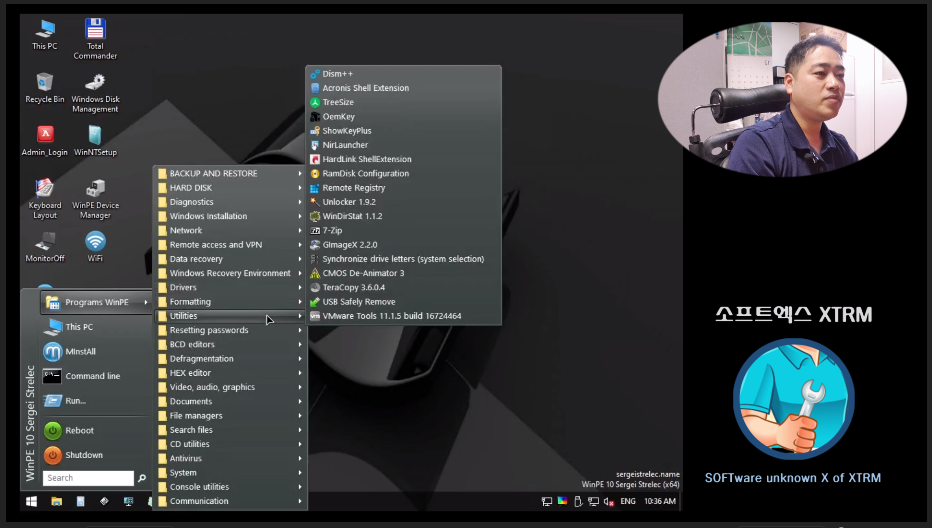Expand BACKUP AND RESTORE submenu
The width and height of the screenshot is (932, 528).
[230, 174]
